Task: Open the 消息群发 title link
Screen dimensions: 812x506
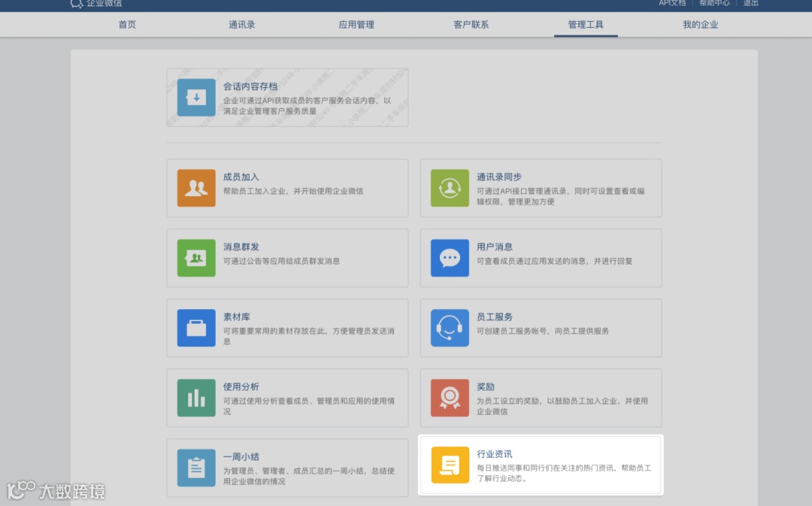Action: click(x=241, y=247)
